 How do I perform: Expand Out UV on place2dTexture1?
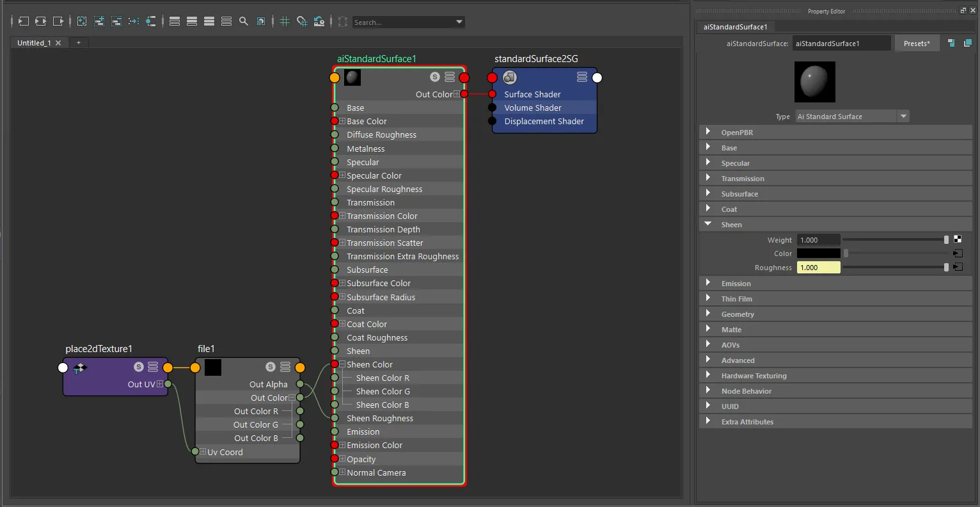[x=160, y=384]
